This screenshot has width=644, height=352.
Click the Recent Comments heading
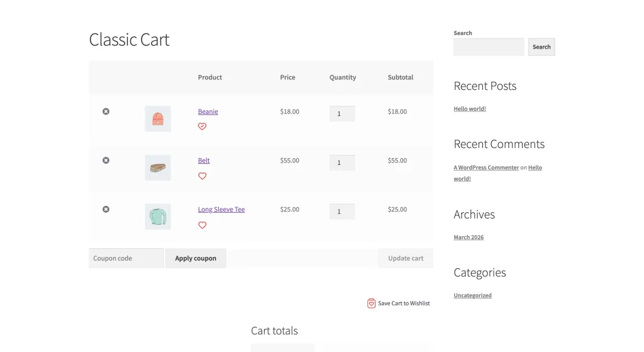tap(499, 144)
